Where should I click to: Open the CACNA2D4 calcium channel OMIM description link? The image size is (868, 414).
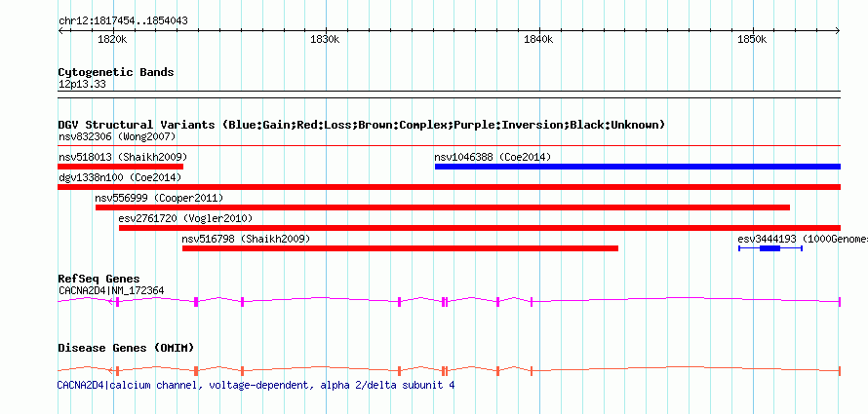coord(256,385)
